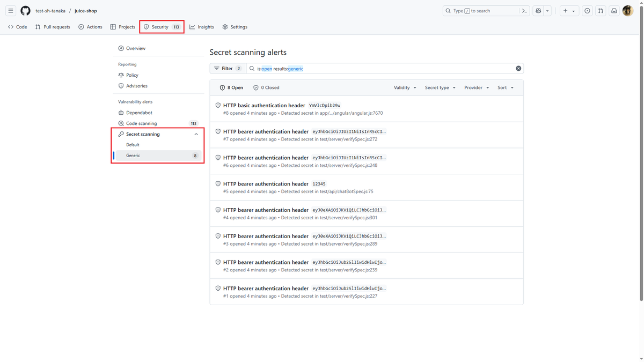Click the verifySpec.js:272 location text
Screen dimensions: 644x362
pyautogui.click(x=348, y=139)
